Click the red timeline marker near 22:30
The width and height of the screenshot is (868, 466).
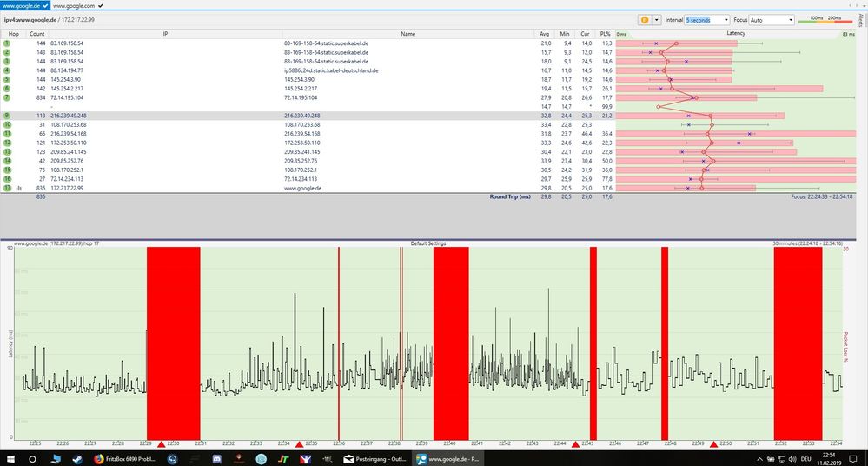pos(161,444)
